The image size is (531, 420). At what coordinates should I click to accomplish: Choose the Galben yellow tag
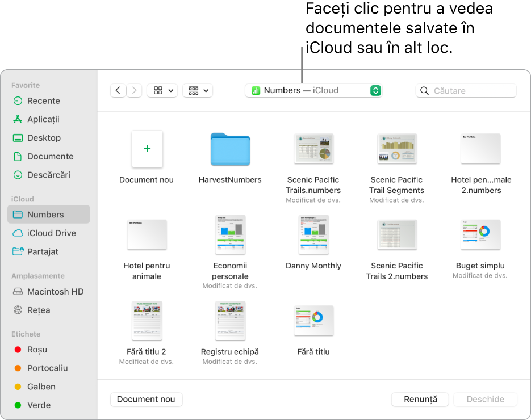point(49,387)
